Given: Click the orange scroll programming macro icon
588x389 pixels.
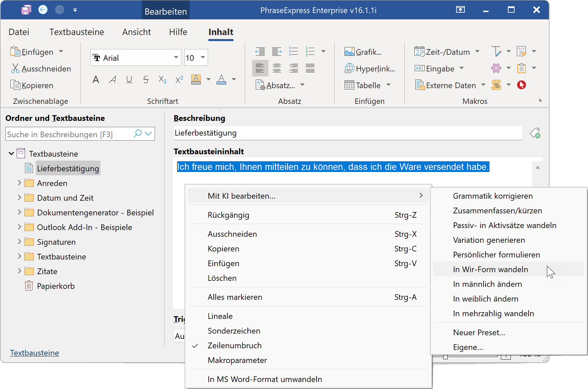Looking at the screenshot, I should click(496, 85).
